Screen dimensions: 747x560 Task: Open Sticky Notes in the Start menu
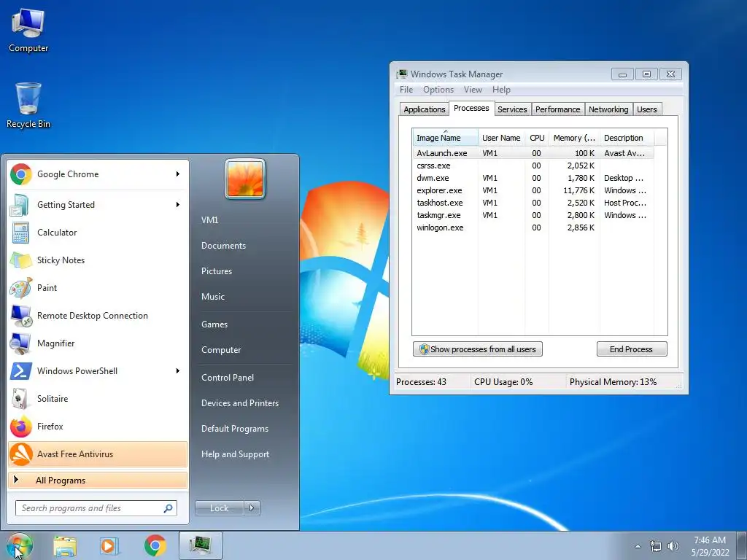(98, 260)
